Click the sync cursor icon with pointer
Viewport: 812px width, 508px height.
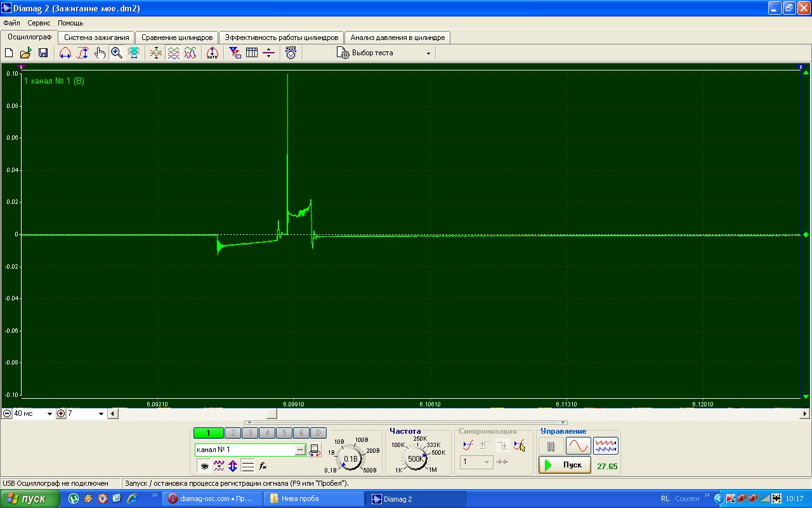tap(520, 445)
